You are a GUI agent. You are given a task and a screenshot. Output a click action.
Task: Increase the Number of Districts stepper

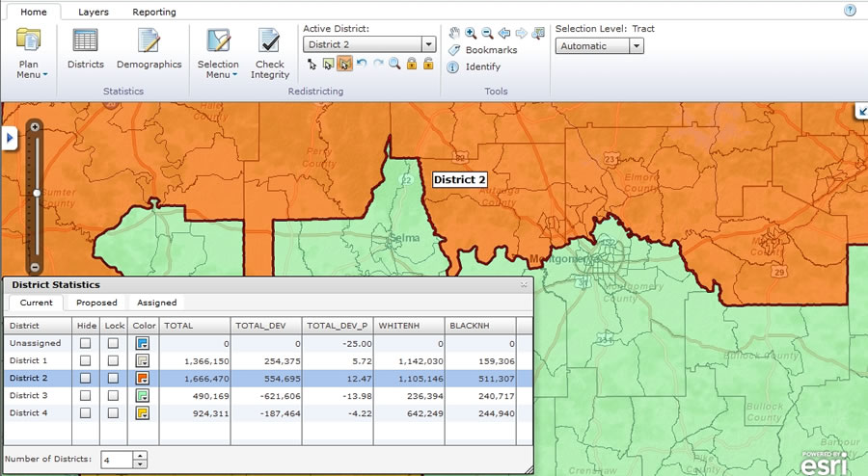pyautogui.click(x=140, y=456)
